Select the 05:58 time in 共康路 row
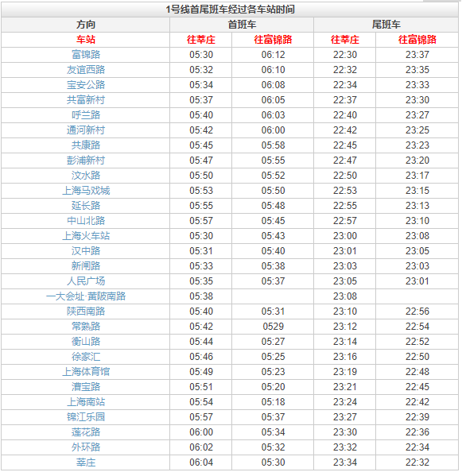The width and height of the screenshot is (462, 476). [x=273, y=145]
